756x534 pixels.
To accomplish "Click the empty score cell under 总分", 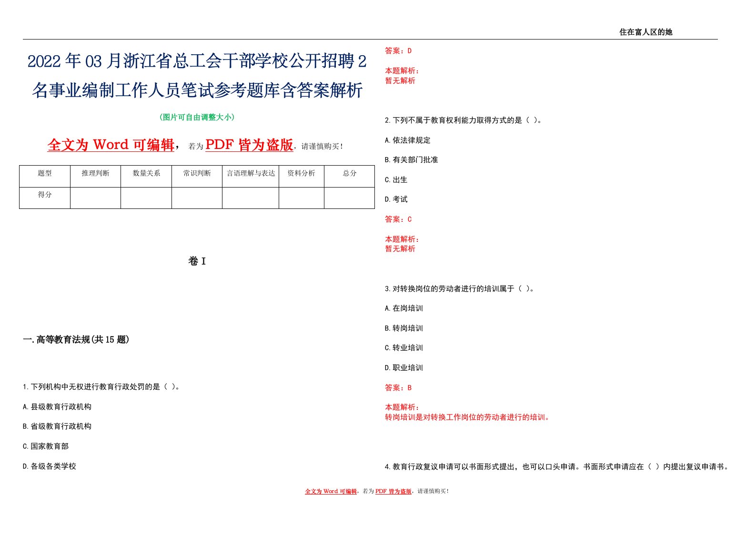I will 350,198.
